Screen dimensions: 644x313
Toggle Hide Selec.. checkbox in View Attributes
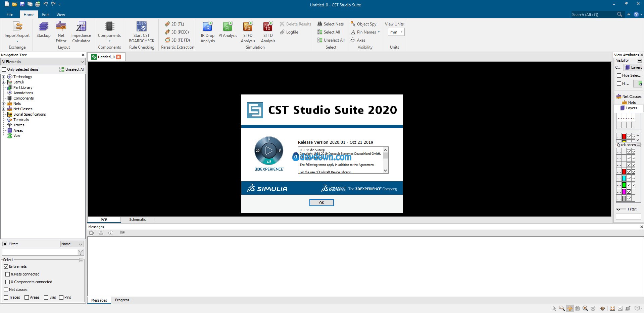619,75
